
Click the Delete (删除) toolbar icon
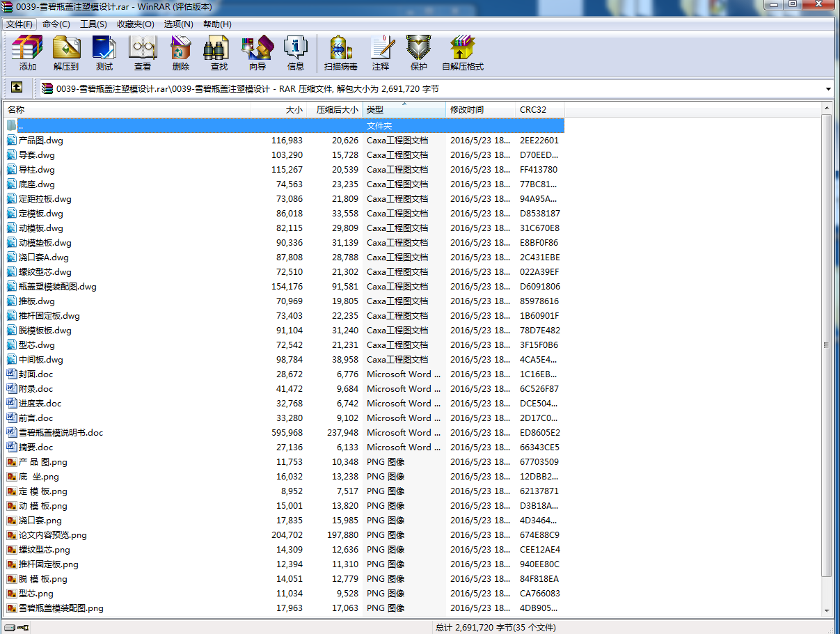[181, 53]
